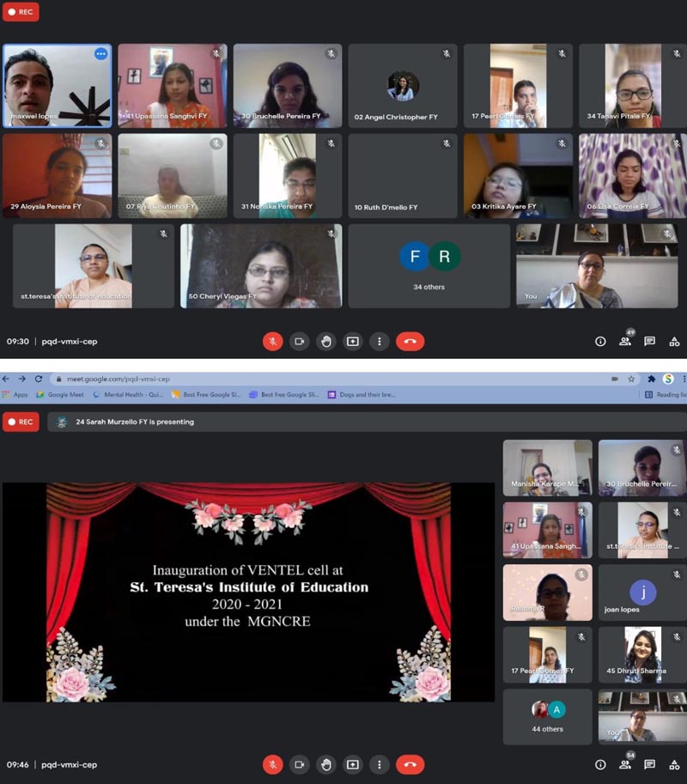Leave the call in the 09:46 meeting
The height and width of the screenshot is (784, 687).
pos(410,764)
